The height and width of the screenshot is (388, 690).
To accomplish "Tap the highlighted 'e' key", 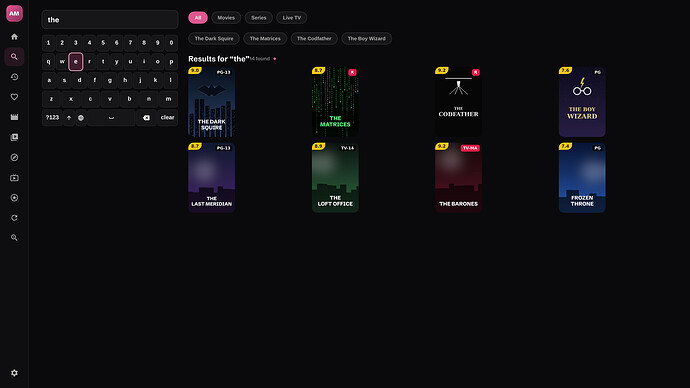I will point(76,62).
